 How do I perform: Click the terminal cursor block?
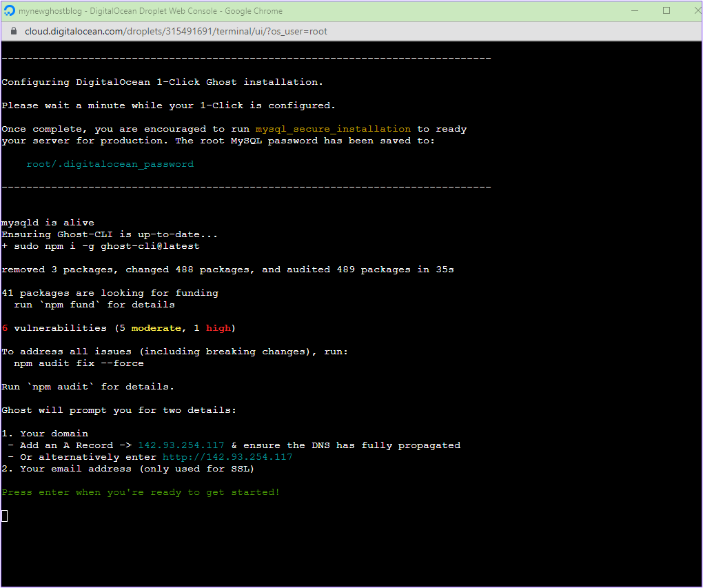pos(5,516)
